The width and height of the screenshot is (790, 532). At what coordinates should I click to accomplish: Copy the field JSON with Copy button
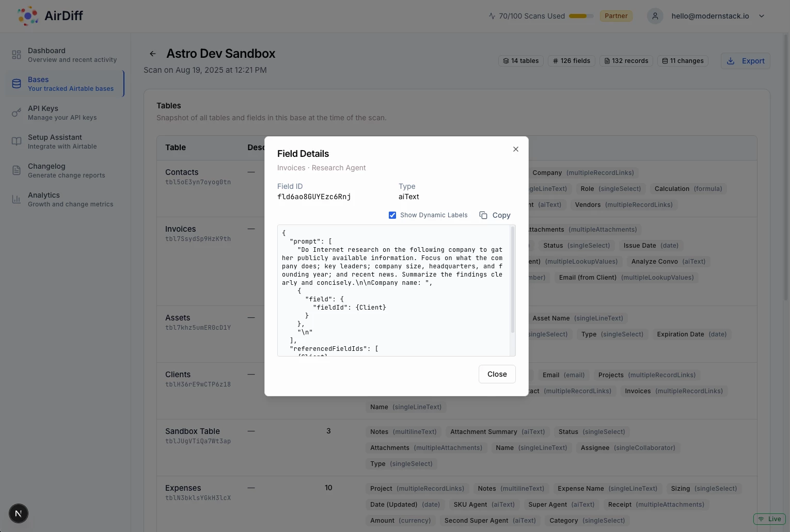click(495, 215)
